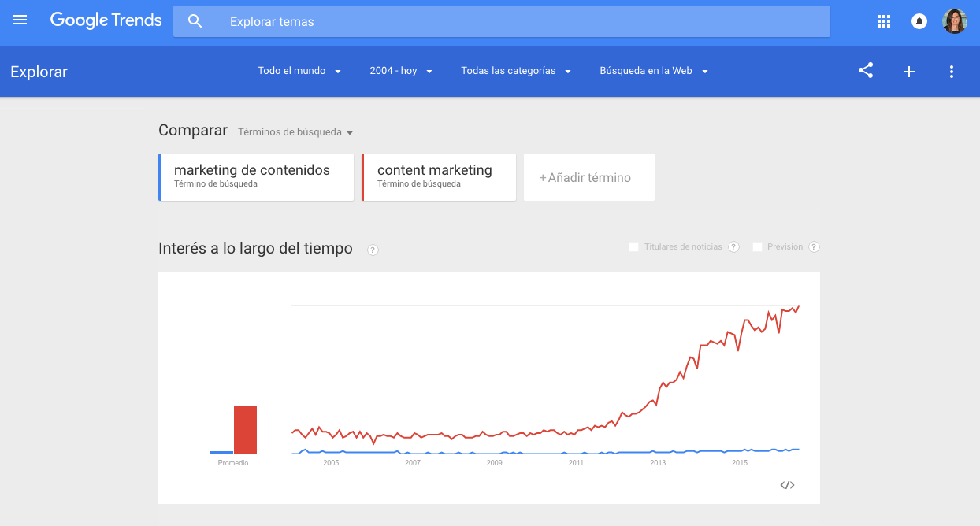Open the notifications bell

[x=919, y=21]
